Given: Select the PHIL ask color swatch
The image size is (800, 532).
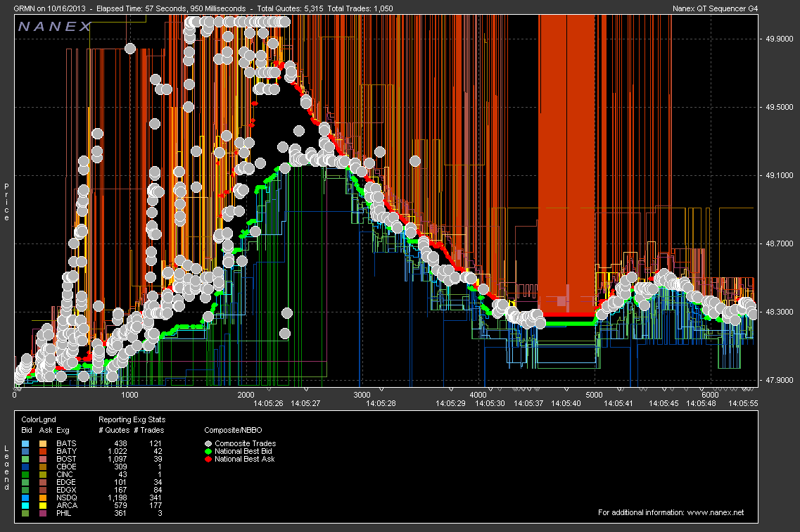Looking at the screenshot, I should coord(43,513).
